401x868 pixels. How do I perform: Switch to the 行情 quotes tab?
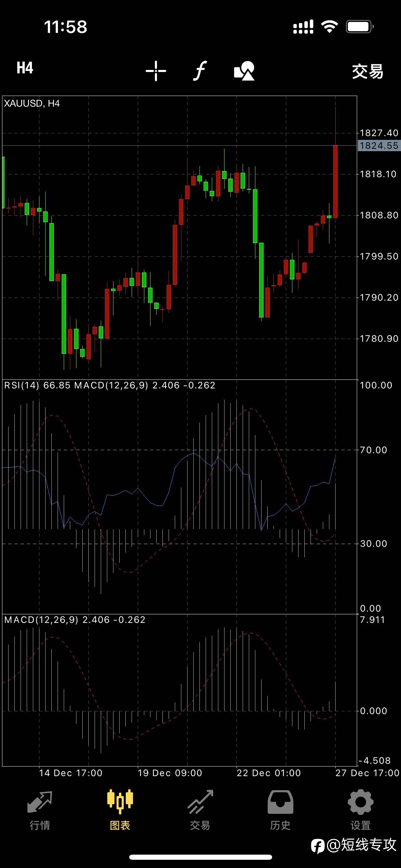coord(40,811)
